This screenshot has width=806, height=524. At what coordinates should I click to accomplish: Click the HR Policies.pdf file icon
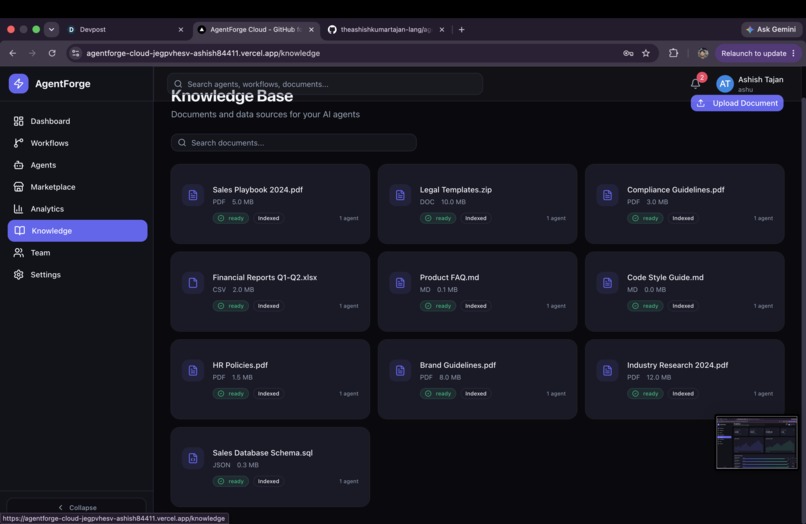pos(193,371)
